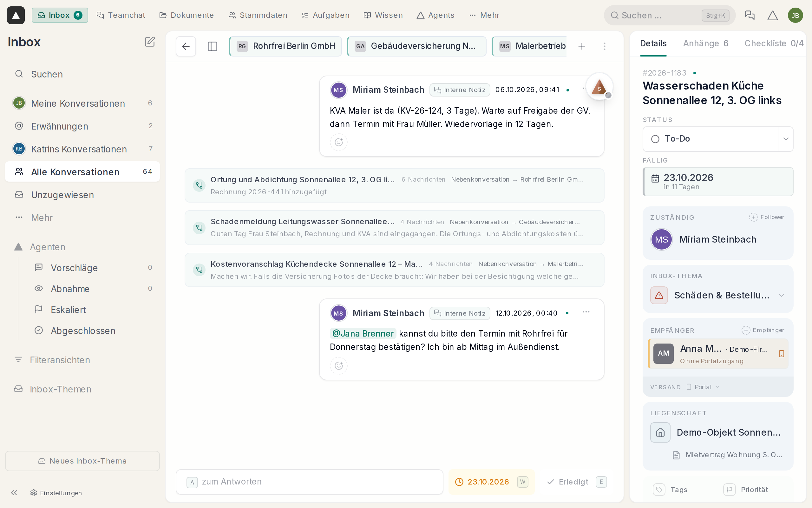Open Aufgaben in the top navigation

pyautogui.click(x=325, y=15)
